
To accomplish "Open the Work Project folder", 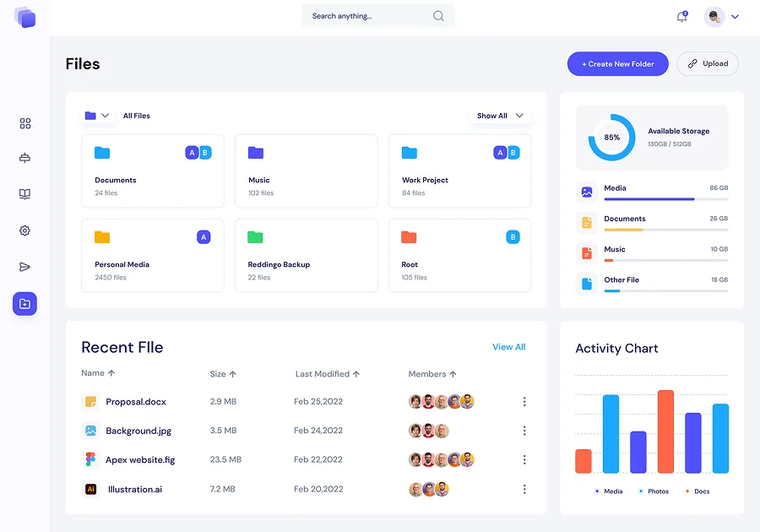I will point(459,171).
